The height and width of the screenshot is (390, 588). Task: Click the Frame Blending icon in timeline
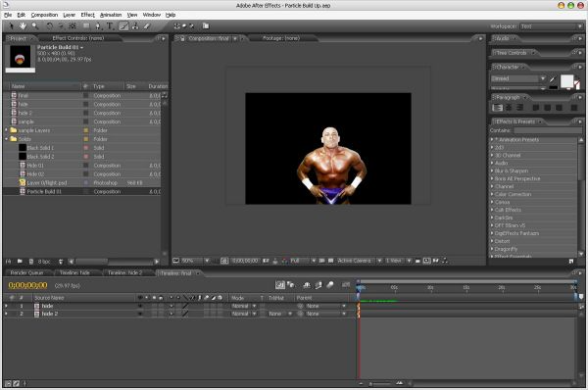point(318,285)
